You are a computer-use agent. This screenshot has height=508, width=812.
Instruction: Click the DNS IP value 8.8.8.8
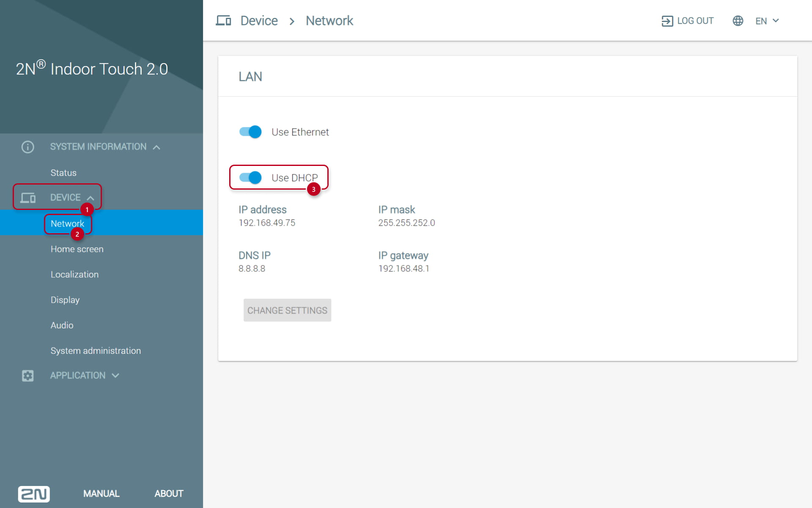(x=252, y=268)
